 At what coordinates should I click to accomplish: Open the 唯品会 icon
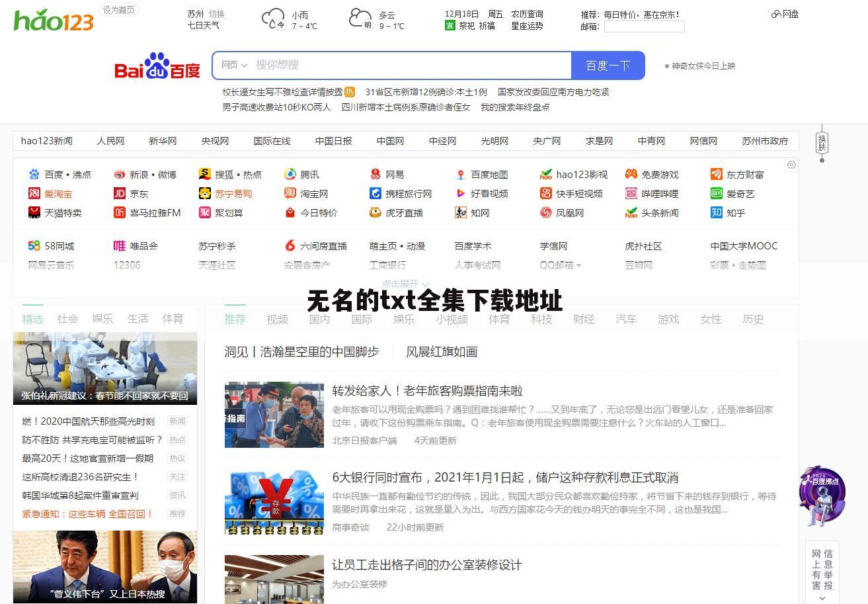coord(120,246)
